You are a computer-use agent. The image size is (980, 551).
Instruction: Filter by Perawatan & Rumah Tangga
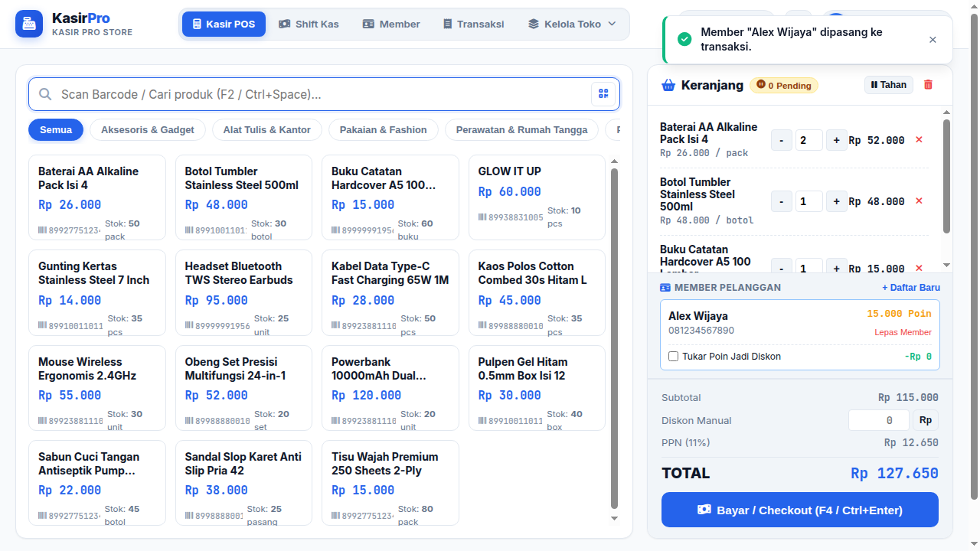(x=522, y=130)
